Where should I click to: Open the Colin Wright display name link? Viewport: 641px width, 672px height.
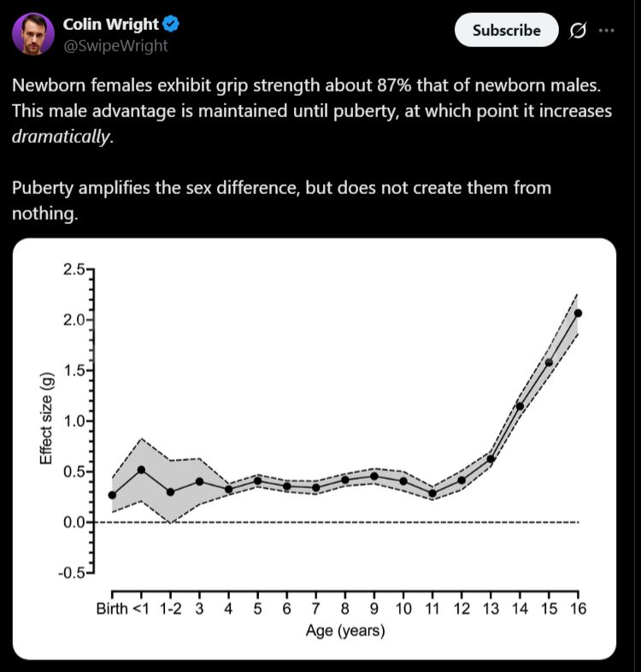click(111, 25)
